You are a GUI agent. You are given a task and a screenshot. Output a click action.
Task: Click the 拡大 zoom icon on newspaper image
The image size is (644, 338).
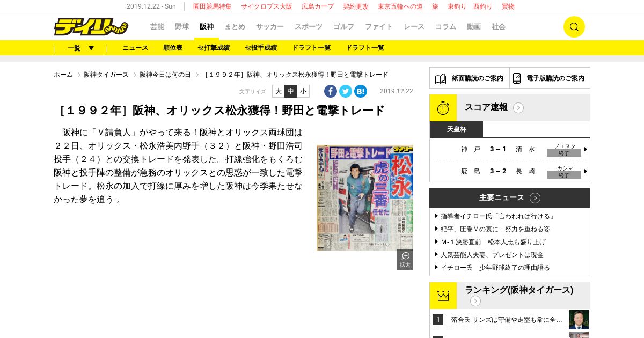pos(405,260)
